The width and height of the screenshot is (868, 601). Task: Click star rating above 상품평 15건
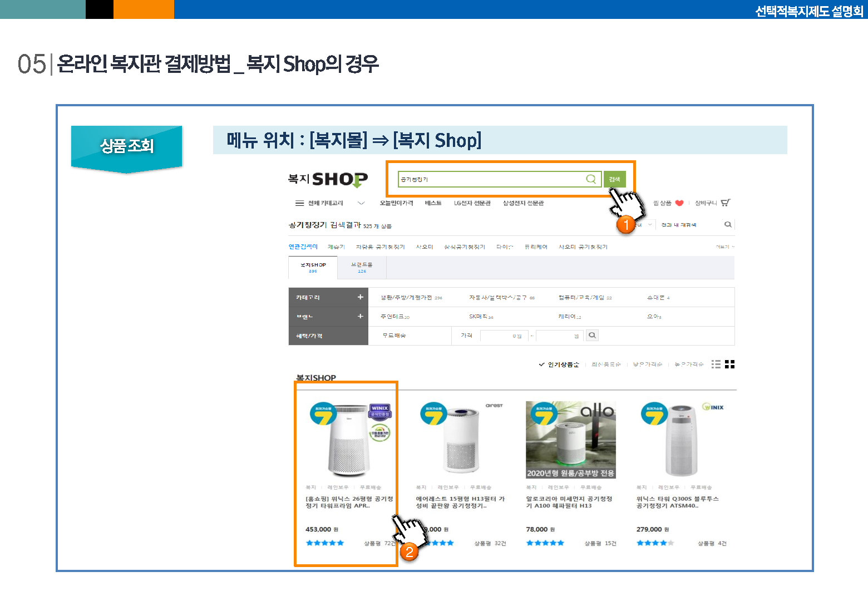coord(545,543)
